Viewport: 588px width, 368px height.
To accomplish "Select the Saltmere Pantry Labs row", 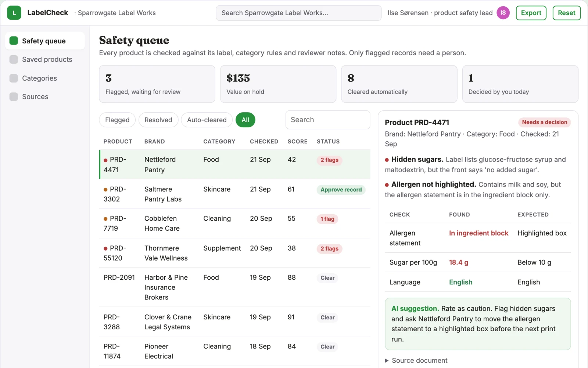I will 234,194.
